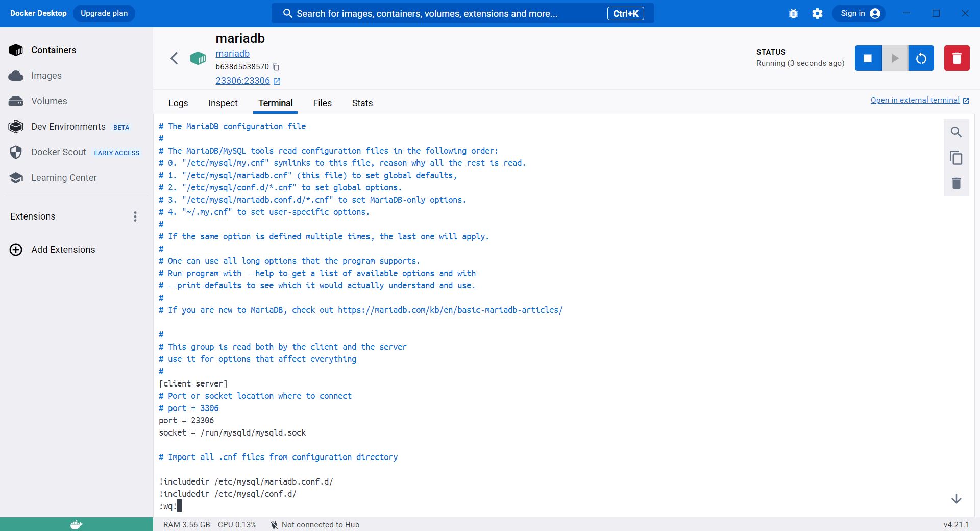Switch to the Files tab
The image size is (980, 531).
pyautogui.click(x=322, y=103)
